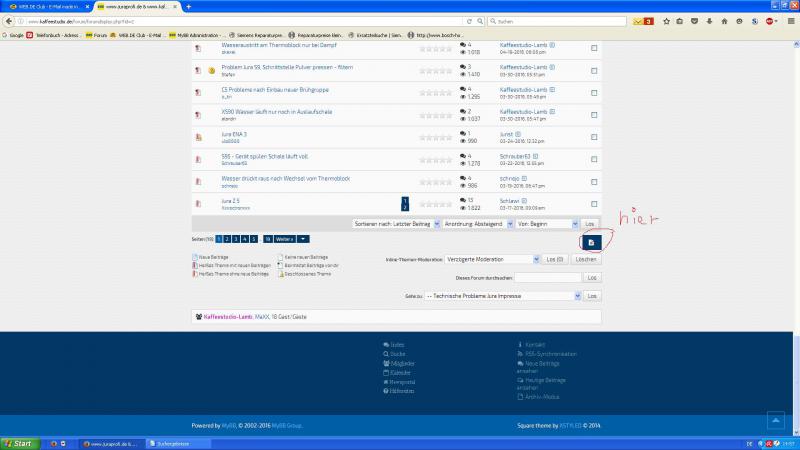Click the browser reload icon in address bar
Image resolution: width=800 pixels, height=450 pixels.
(x=497, y=21)
